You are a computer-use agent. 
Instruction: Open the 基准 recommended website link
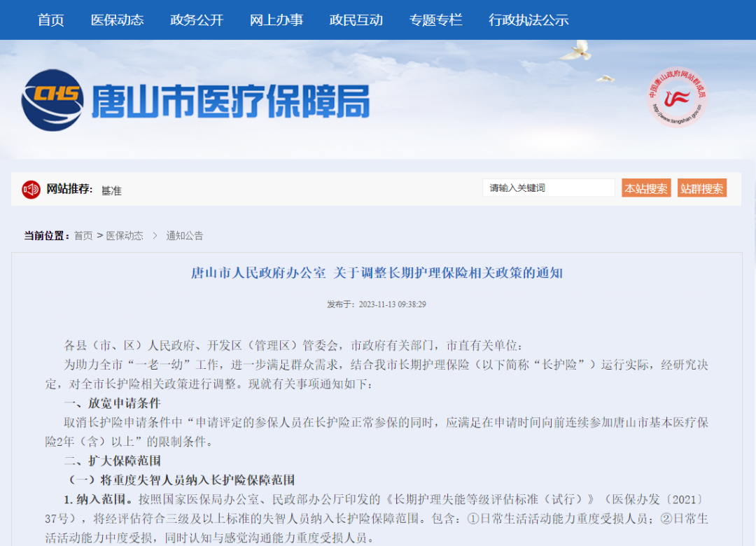pos(112,190)
